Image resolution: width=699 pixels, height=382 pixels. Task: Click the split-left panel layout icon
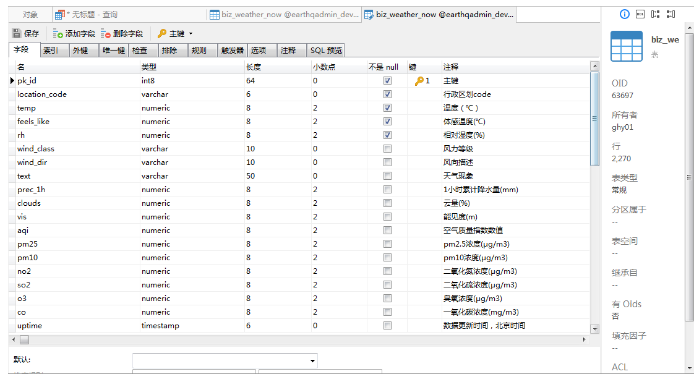point(655,14)
